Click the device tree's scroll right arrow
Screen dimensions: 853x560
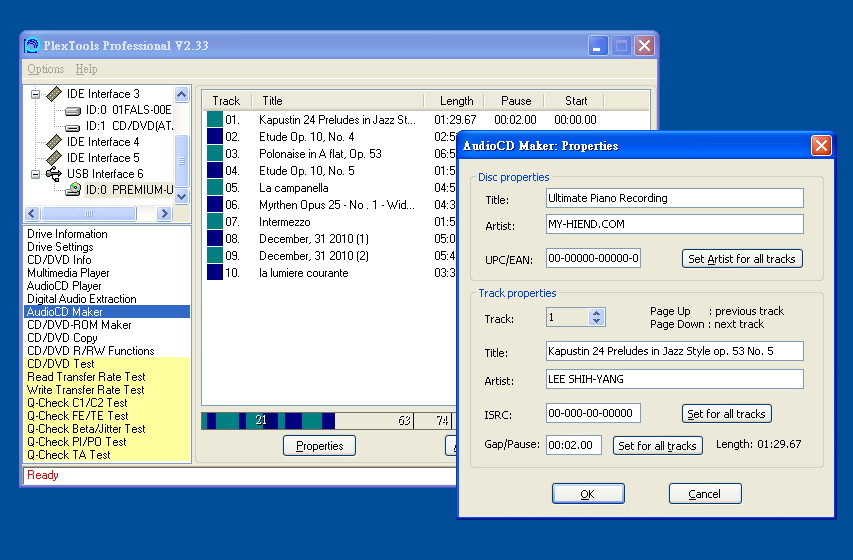[x=164, y=213]
